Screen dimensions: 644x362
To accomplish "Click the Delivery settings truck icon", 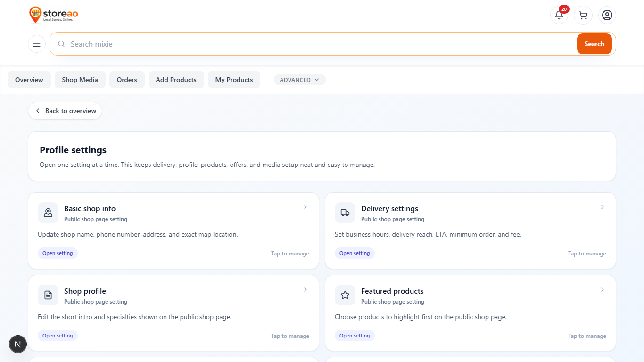I will click(x=345, y=213).
